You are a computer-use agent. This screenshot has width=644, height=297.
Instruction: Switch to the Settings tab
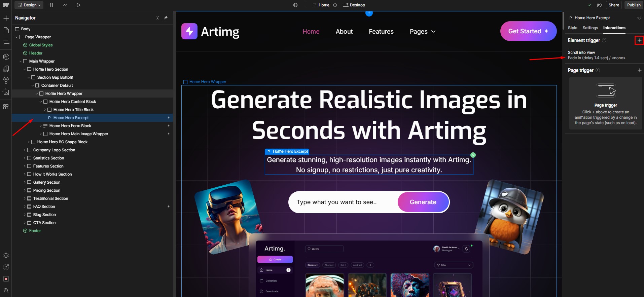590,28
